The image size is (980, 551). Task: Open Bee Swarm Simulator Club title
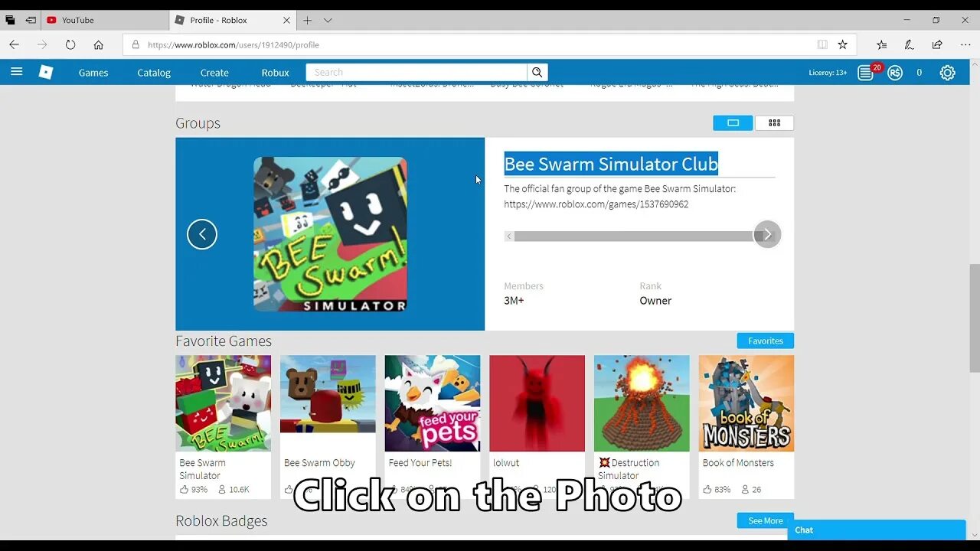tap(611, 164)
